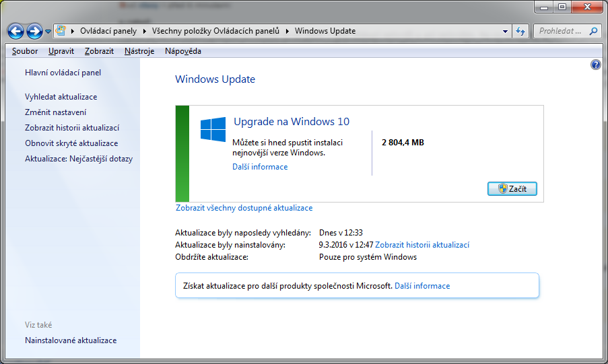The height and width of the screenshot is (364, 608).
Task: Open Změnit nastavení in sidebar
Action: coord(55,112)
